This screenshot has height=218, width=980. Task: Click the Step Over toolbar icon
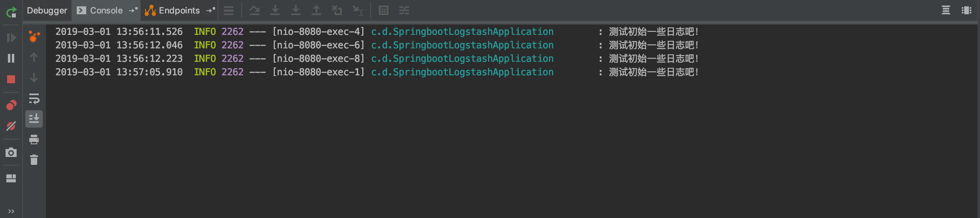coord(254,11)
